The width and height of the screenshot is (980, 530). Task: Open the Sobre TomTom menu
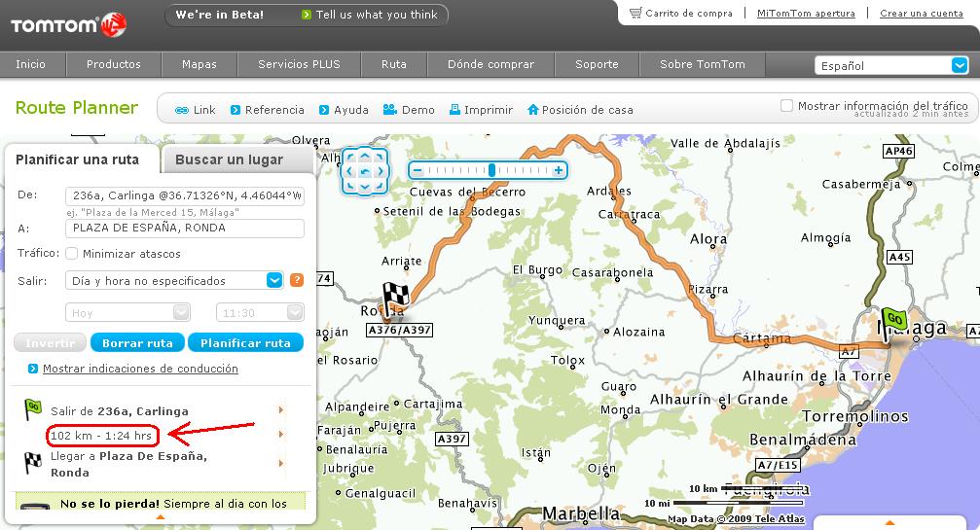coord(703,64)
